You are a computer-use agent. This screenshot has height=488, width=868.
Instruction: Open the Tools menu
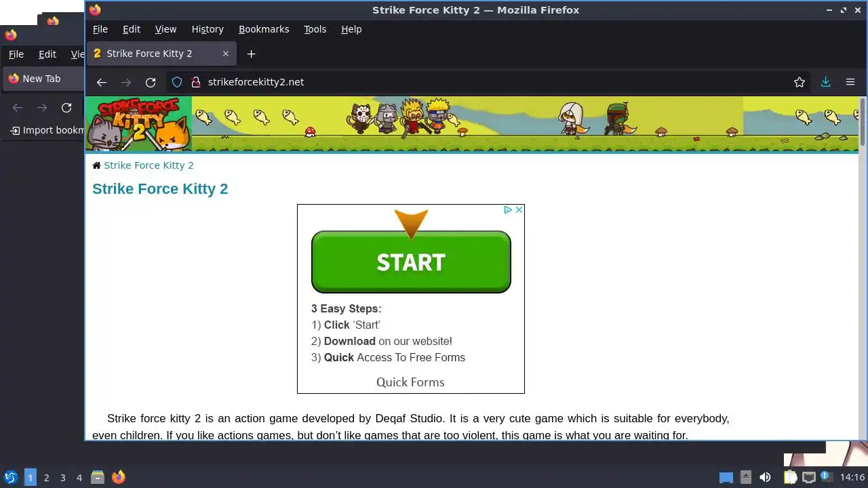315,29
